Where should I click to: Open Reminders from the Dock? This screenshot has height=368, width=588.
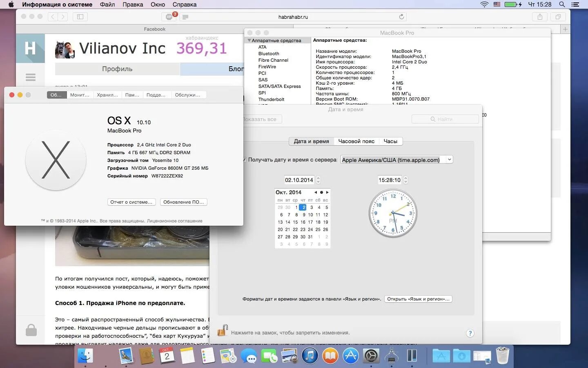tap(208, 356)
